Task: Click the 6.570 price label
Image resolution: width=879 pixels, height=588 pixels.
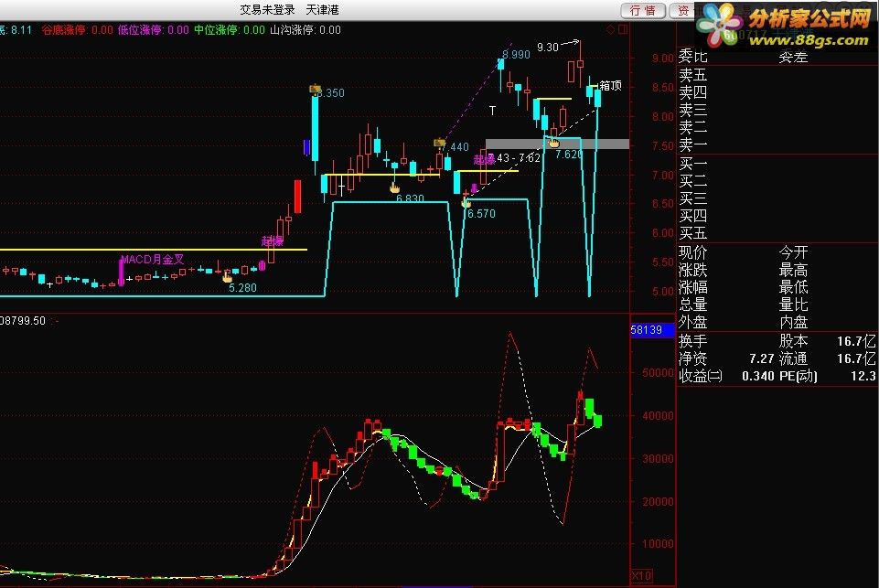Action: click(481, 214)
